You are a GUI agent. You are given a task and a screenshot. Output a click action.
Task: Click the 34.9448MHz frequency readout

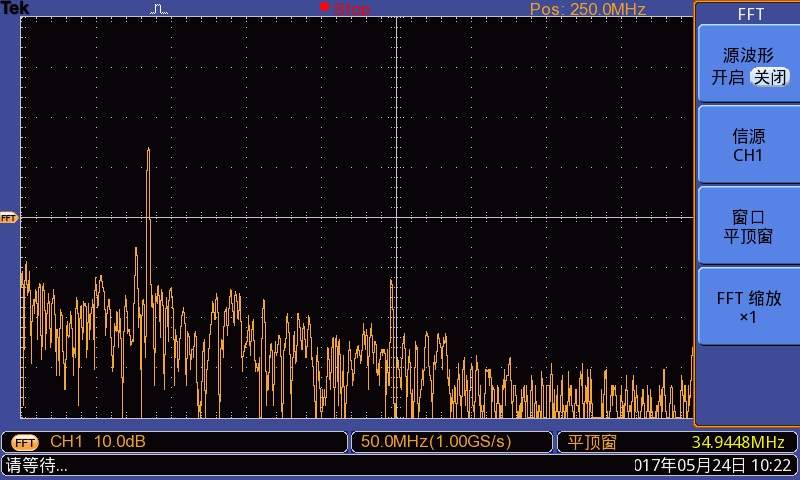[x=738, y=442]
